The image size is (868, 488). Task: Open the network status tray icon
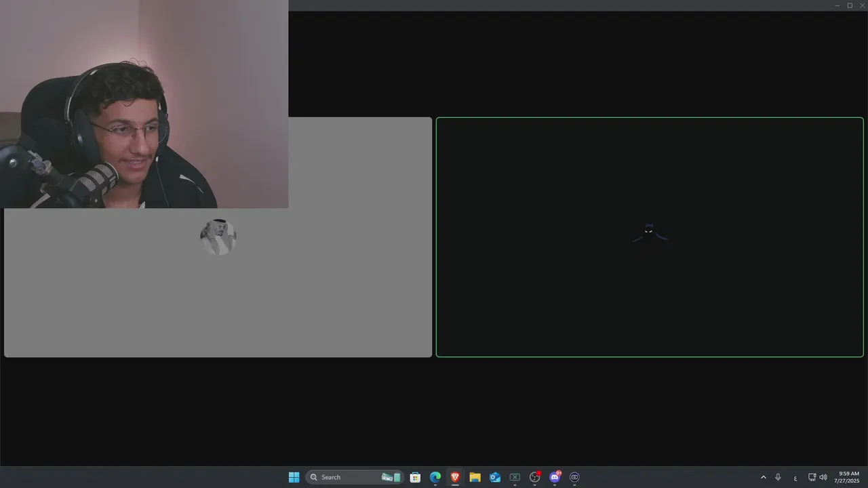tap(812, 477)
